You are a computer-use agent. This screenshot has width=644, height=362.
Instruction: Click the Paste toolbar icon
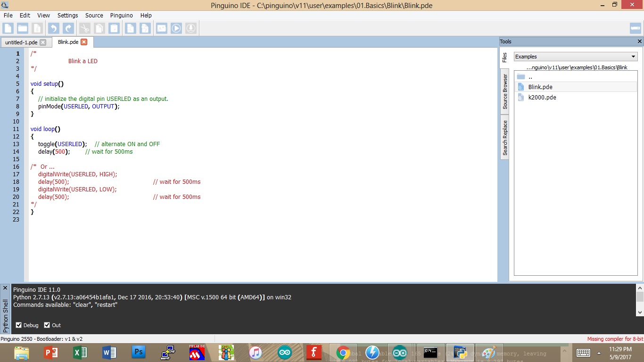114,28
